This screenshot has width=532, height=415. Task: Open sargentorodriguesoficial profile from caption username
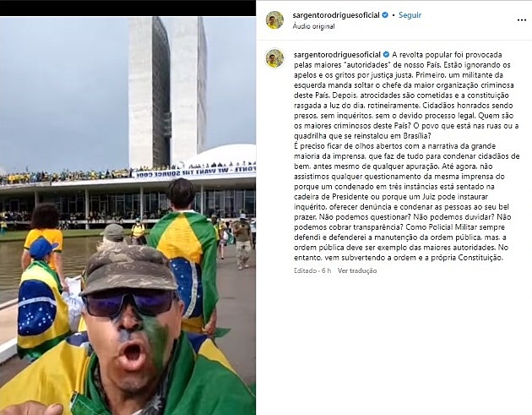[337, 54]
